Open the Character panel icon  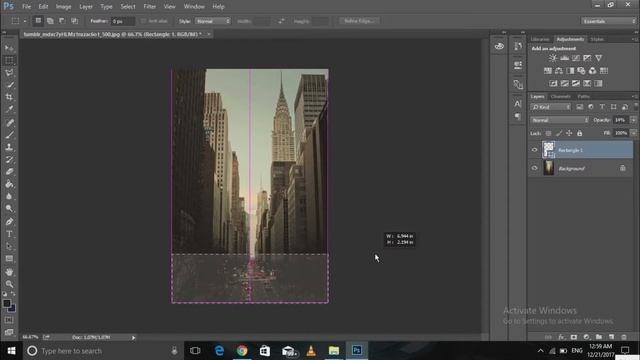tap(518, 104)
